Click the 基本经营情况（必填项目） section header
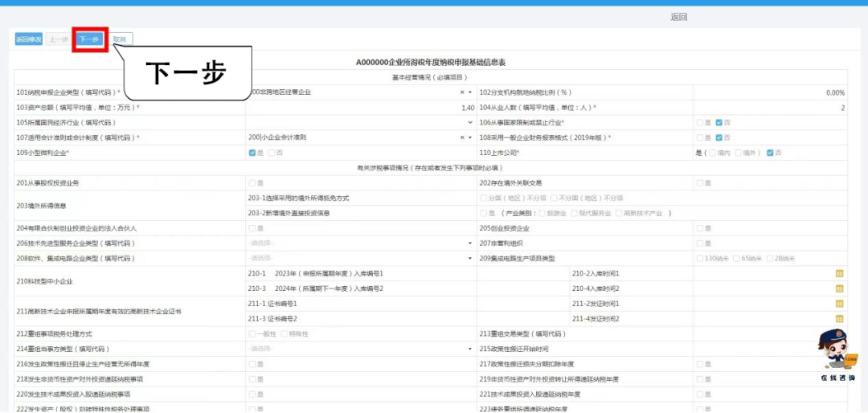The image size is (868, 413). [x=430, y=77]
